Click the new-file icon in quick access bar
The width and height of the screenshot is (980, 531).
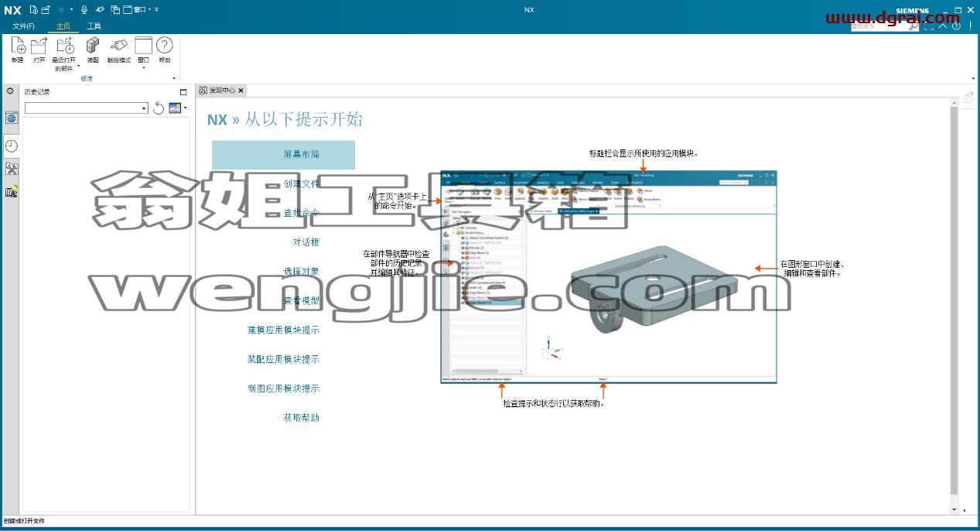34,9
